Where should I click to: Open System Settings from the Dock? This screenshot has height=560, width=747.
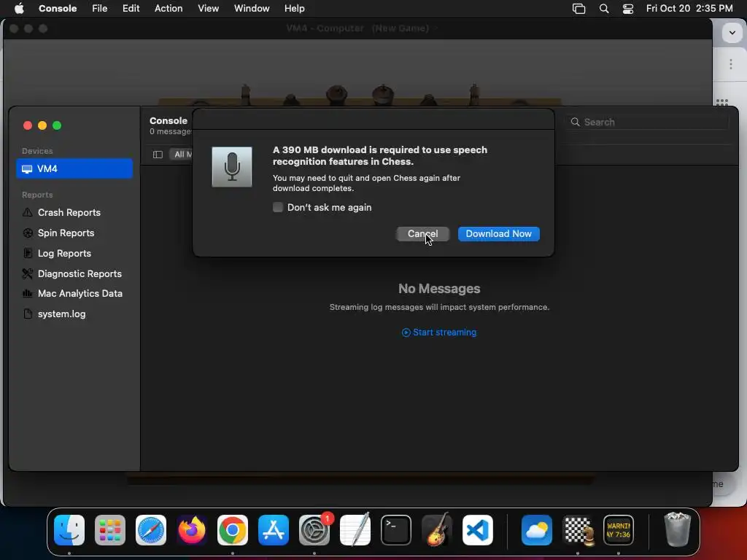click(x=314, y=530)
